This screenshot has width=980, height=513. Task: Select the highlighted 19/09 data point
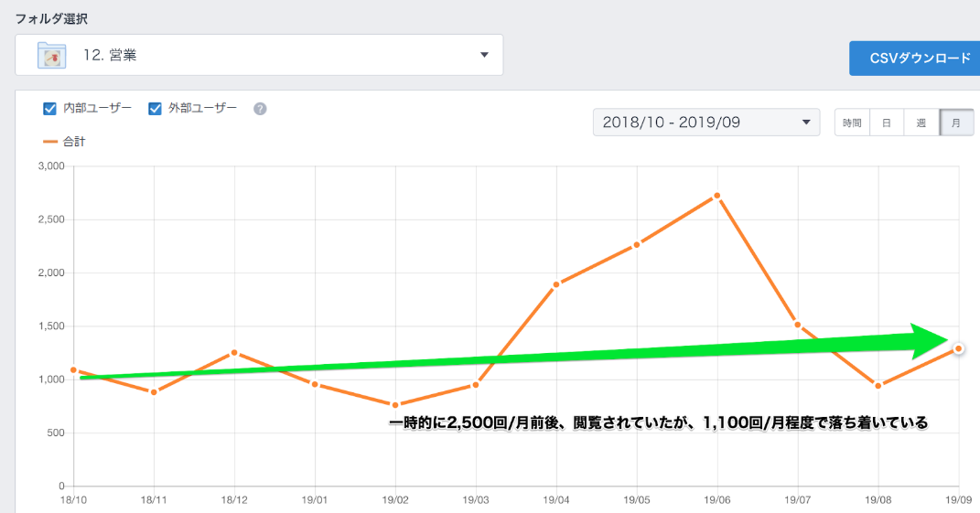tap(958, 348)
